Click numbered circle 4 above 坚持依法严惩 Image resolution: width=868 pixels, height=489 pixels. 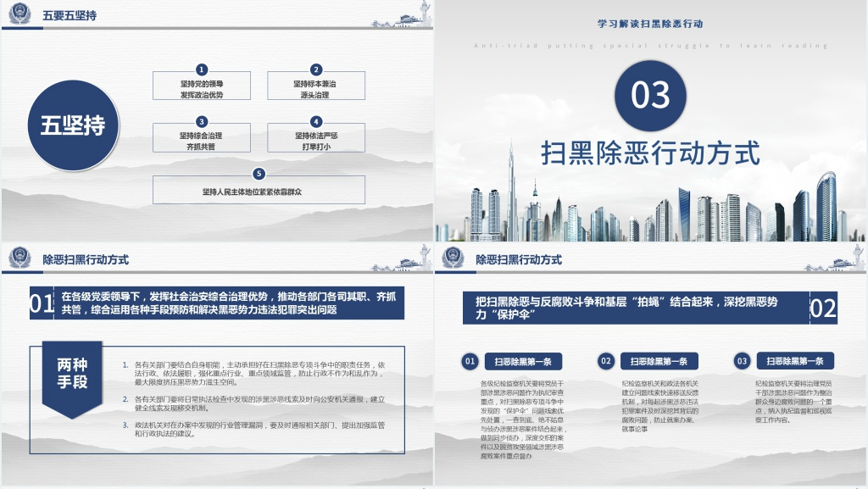[316, 121]
